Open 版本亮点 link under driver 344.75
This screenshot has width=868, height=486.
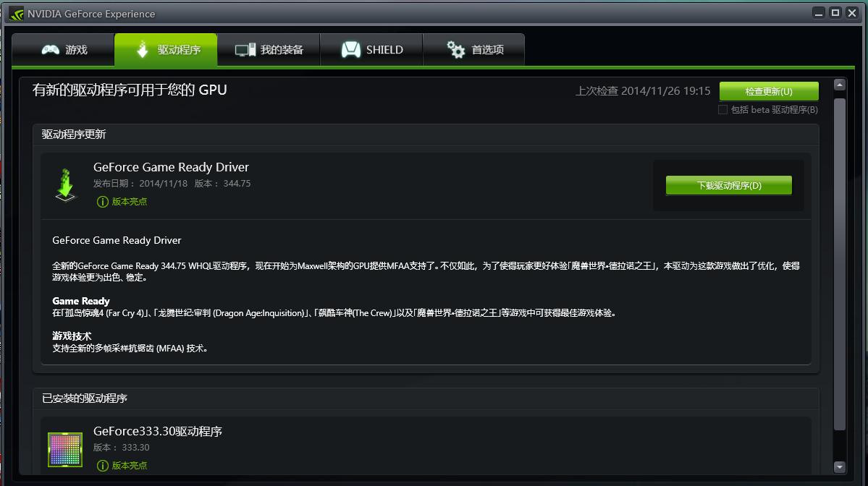130,201
